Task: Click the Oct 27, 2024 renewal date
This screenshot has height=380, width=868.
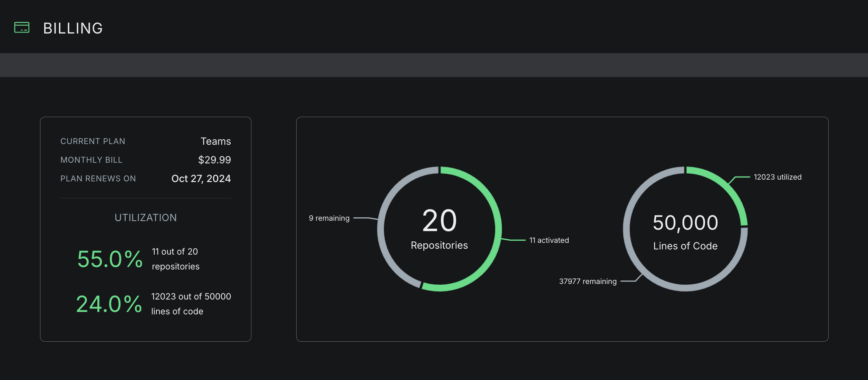Action: pyautogui.click(x=201, y=179)
